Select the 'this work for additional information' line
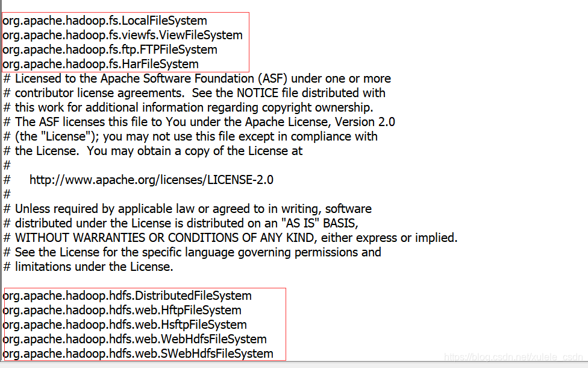This screenshot has width=588, height=368. coord(188,108)
